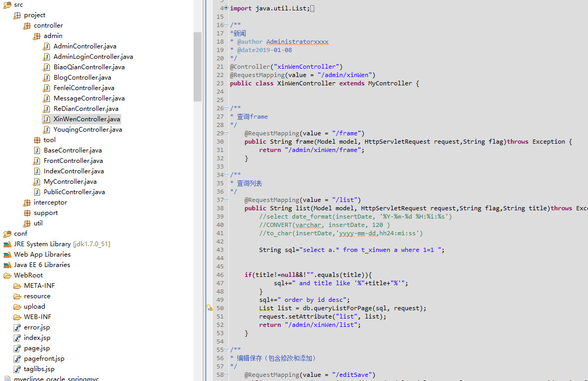Click the package explorer vertical scrollbar thumb

click(197, 67)
